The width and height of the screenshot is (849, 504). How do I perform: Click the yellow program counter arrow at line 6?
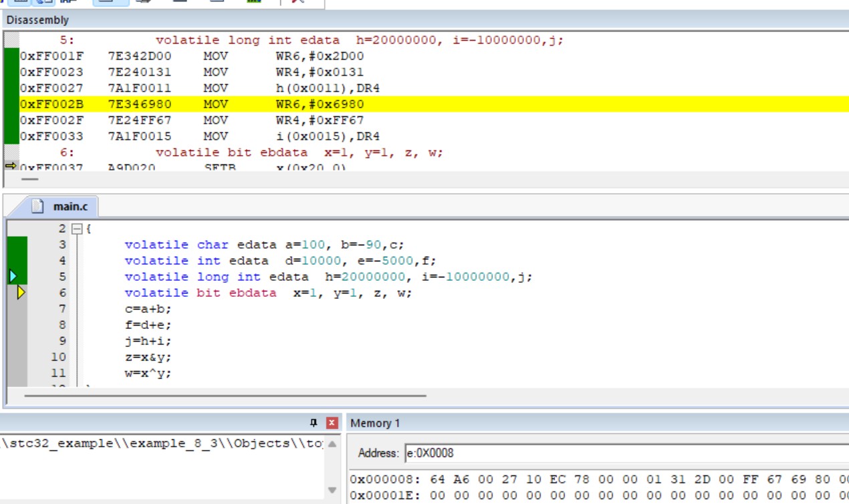[21, 292]
